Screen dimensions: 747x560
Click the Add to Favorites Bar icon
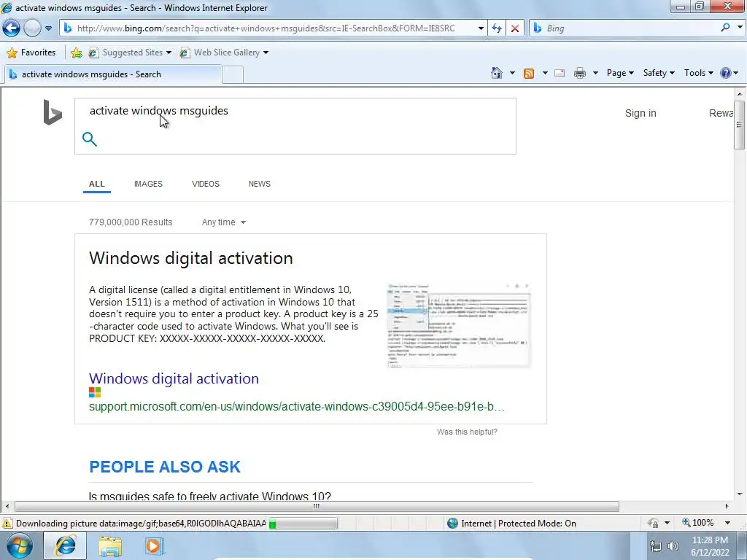click(x=76, y=52)
